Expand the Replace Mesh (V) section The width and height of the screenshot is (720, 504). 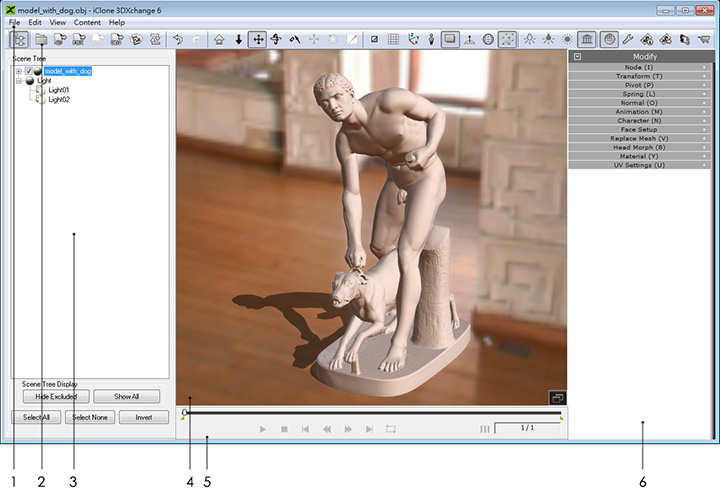click(639, 138)
